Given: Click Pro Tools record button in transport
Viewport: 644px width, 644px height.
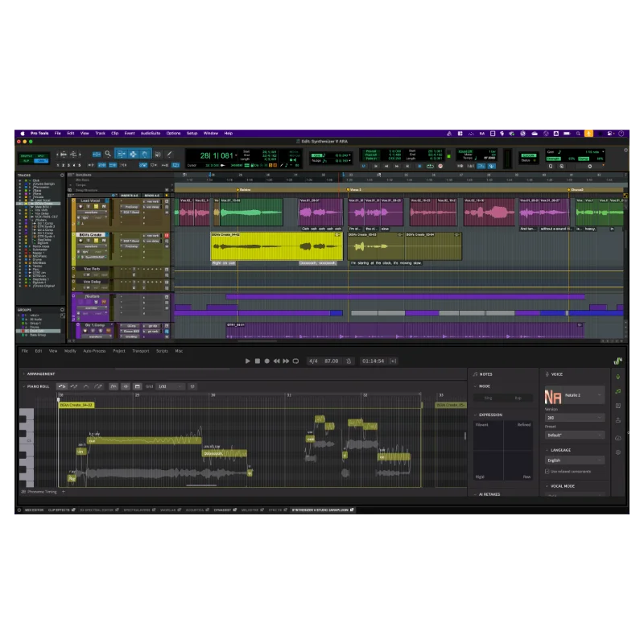Looking at the screenshot, I should [x=440, y=166].
